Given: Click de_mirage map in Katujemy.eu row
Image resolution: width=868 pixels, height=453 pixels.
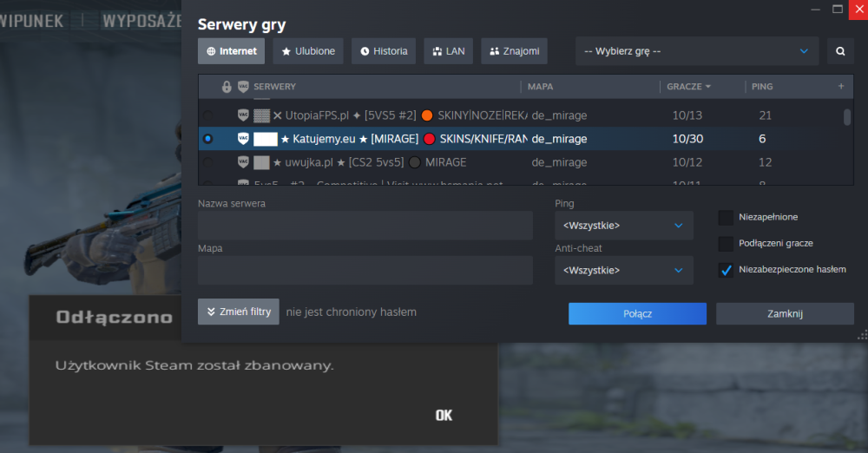Looking at the screenshot, I should click(x=559, y=139).
